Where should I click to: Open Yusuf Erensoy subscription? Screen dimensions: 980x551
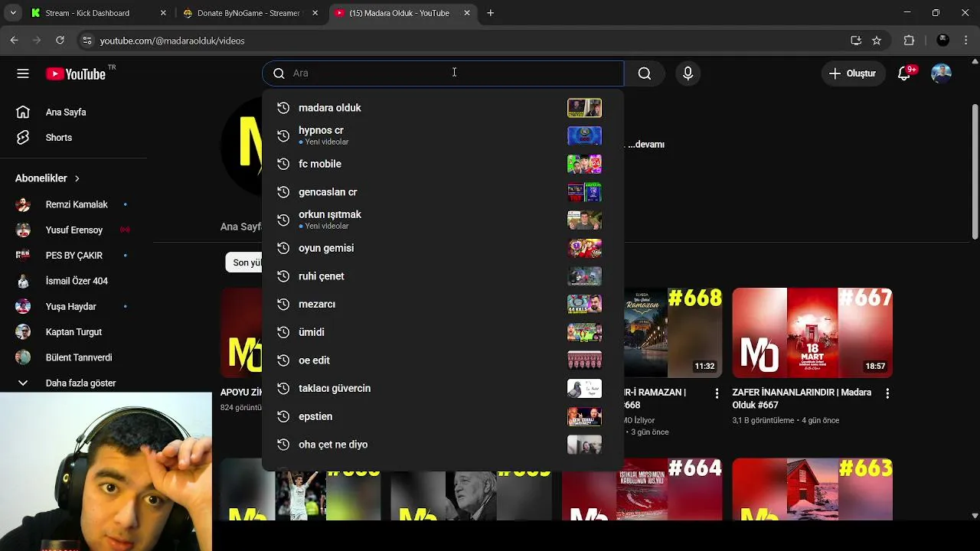(x=73, y=230)
